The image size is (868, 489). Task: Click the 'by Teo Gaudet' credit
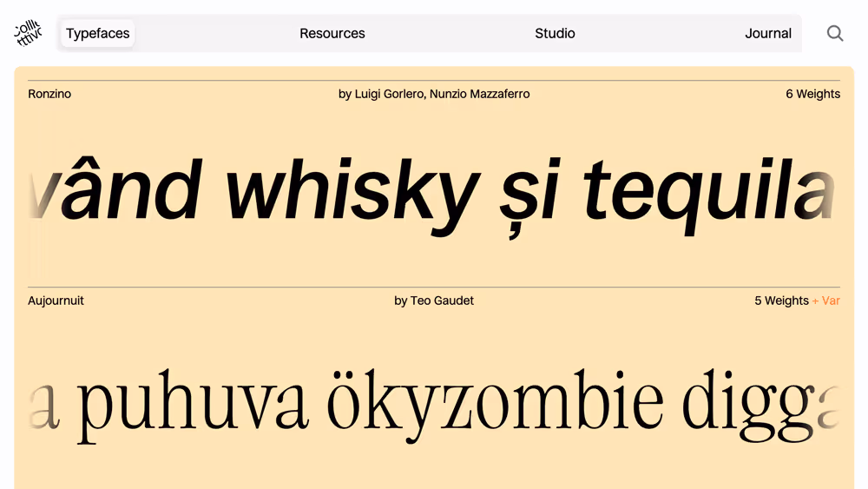[x=434, y=301]
